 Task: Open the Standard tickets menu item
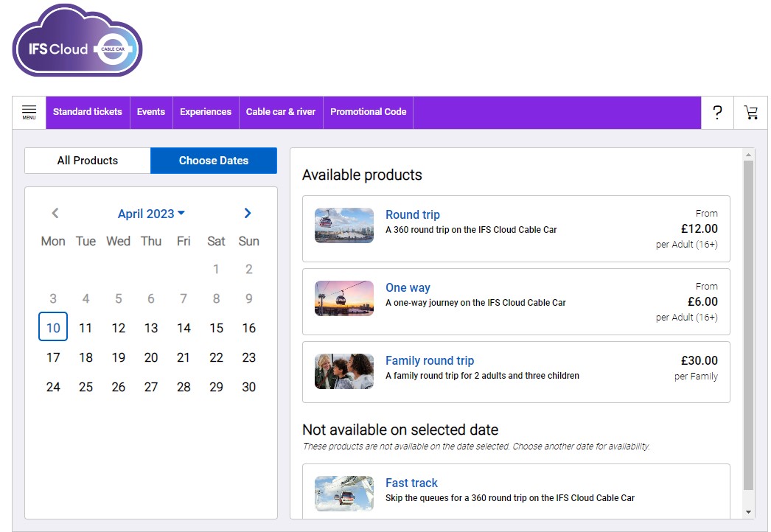point(88,112)
